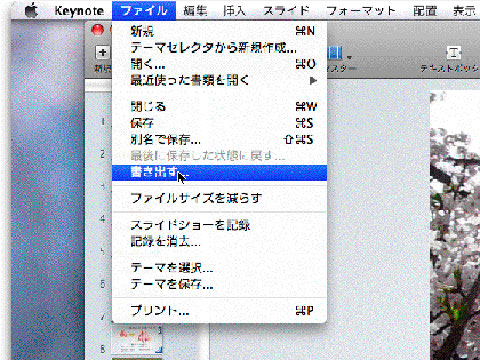Open the 配置 menu
480x360 pixels.
425,11
